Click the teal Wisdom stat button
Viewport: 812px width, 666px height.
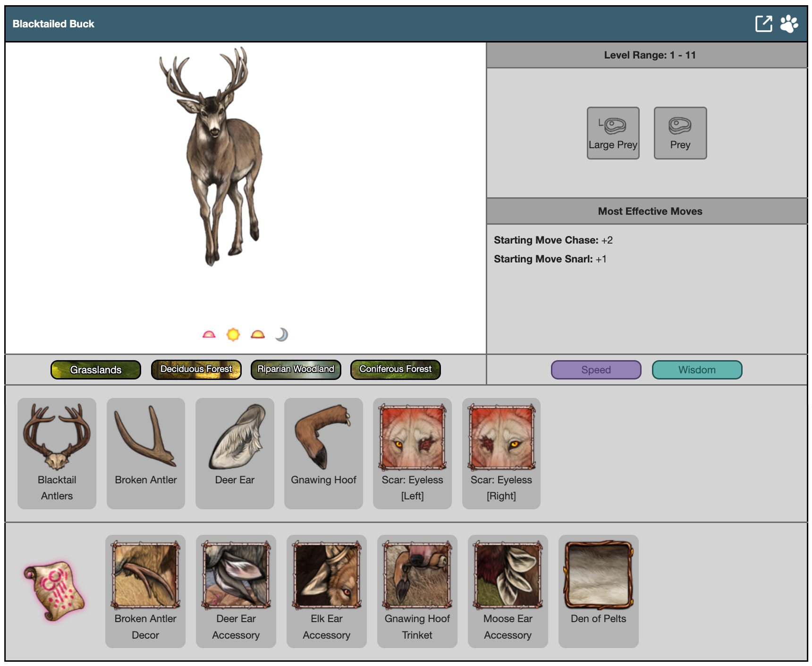697,370
